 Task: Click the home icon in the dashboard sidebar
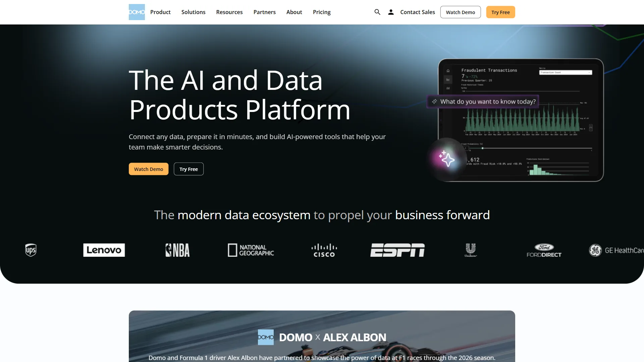(448, 71)
